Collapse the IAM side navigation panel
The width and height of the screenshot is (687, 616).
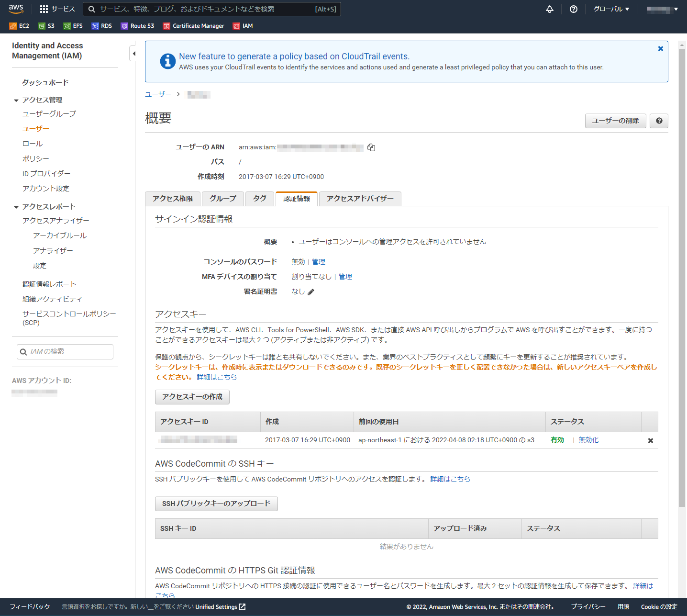point(133,54)
